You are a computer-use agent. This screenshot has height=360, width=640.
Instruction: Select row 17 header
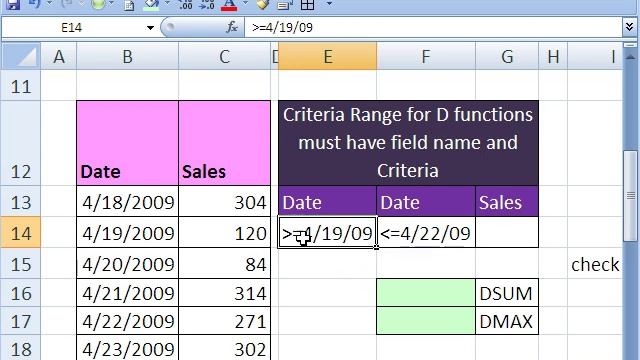[x=20, y=321]
